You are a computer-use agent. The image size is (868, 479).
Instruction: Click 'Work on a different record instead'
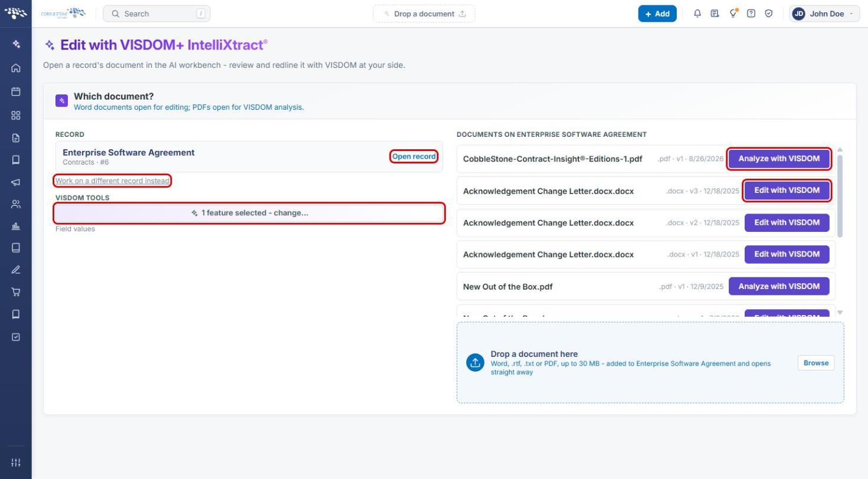112,181
